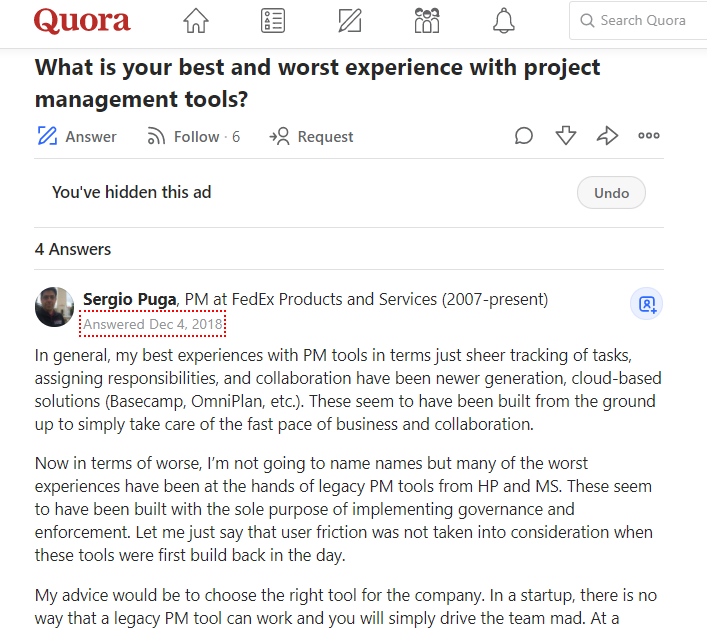Open the Following list icon
Viewport: 707px width, 631px height.
[272, 20]
